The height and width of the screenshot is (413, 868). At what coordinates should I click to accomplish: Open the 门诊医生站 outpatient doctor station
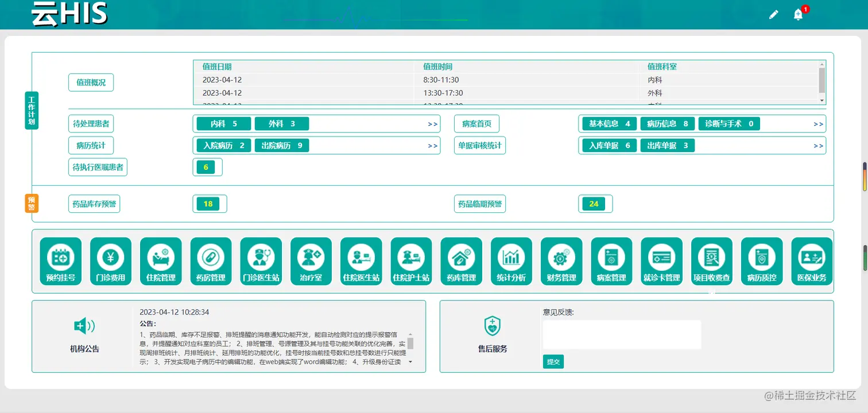point(261,262)
